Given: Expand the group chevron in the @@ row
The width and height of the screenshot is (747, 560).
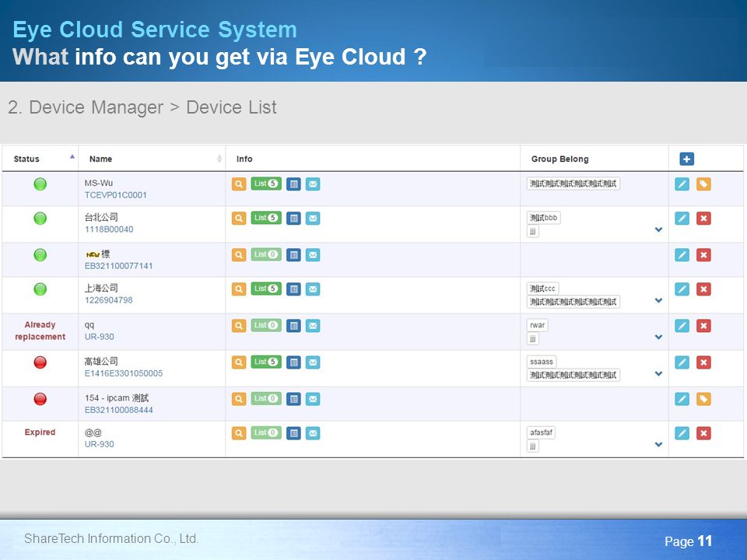Looking at the screenshot, I should [658, 445].
